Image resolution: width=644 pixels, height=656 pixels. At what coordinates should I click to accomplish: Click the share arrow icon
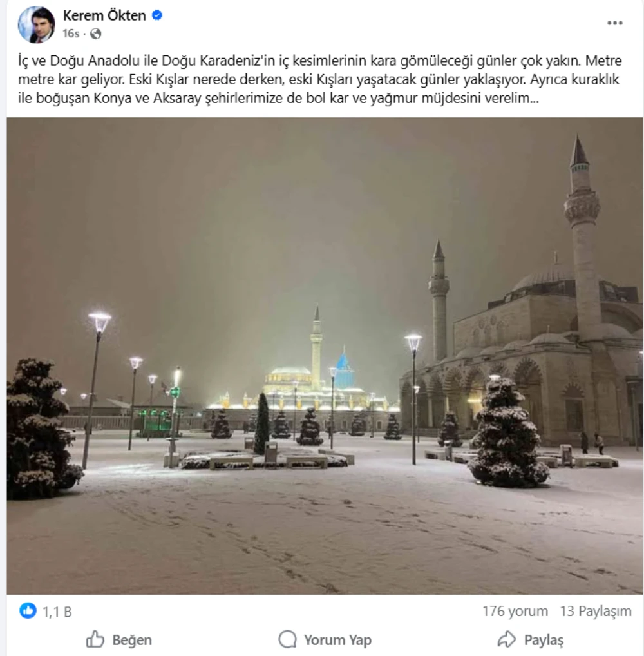pos(506,639)
